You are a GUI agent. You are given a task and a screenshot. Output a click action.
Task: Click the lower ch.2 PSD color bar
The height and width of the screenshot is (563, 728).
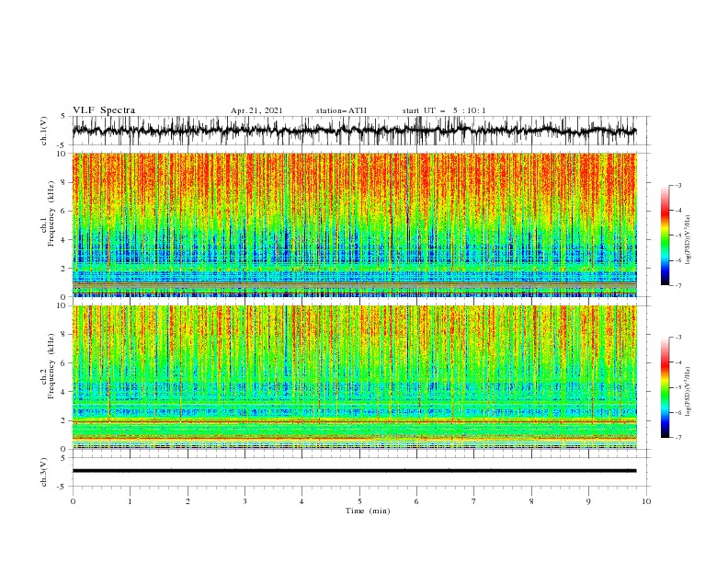pyautogui.click(x=665, y=387)
